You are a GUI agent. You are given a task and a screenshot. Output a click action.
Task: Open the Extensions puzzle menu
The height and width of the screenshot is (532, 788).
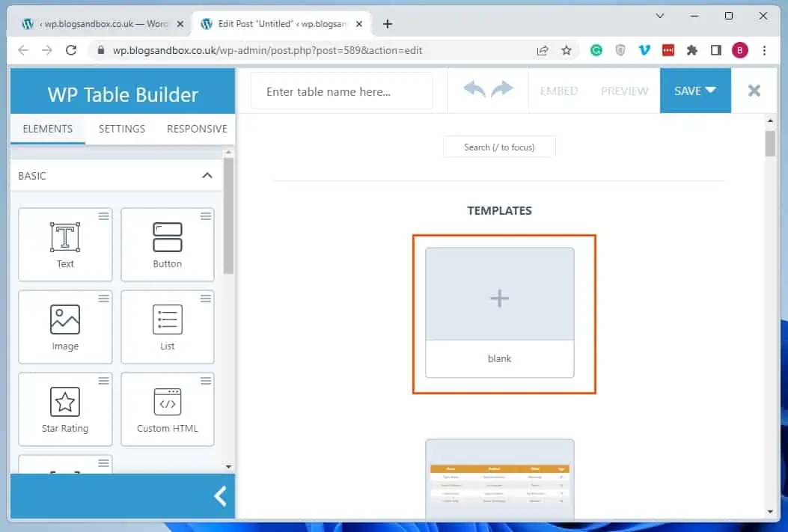(692, 50)
